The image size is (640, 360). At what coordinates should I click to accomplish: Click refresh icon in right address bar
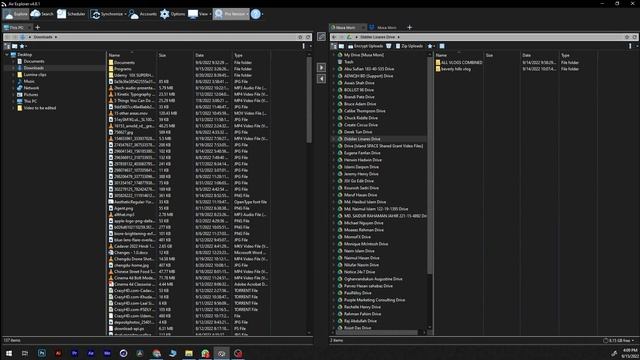tap(635, 37)
